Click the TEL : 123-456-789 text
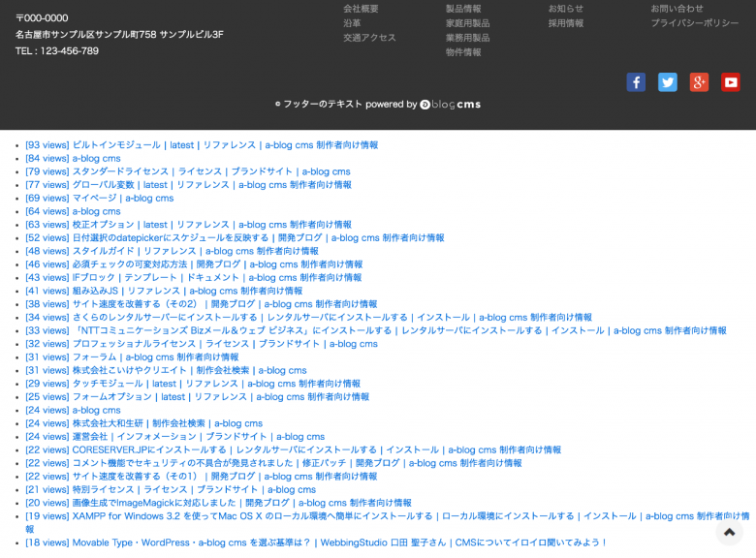 coord(57,51)
